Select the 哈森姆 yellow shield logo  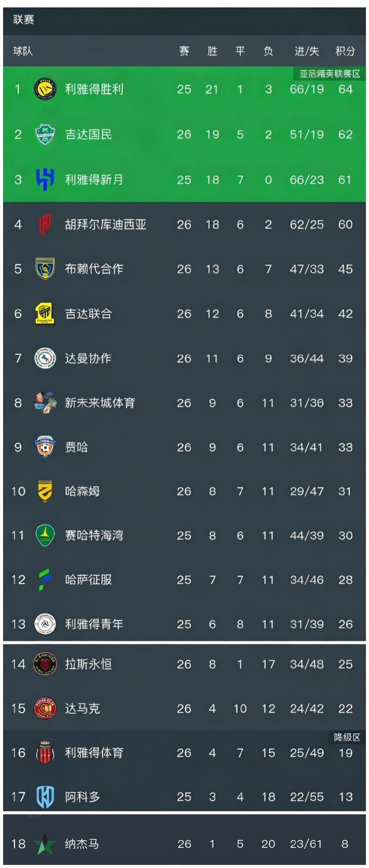(x=45, y=491)
